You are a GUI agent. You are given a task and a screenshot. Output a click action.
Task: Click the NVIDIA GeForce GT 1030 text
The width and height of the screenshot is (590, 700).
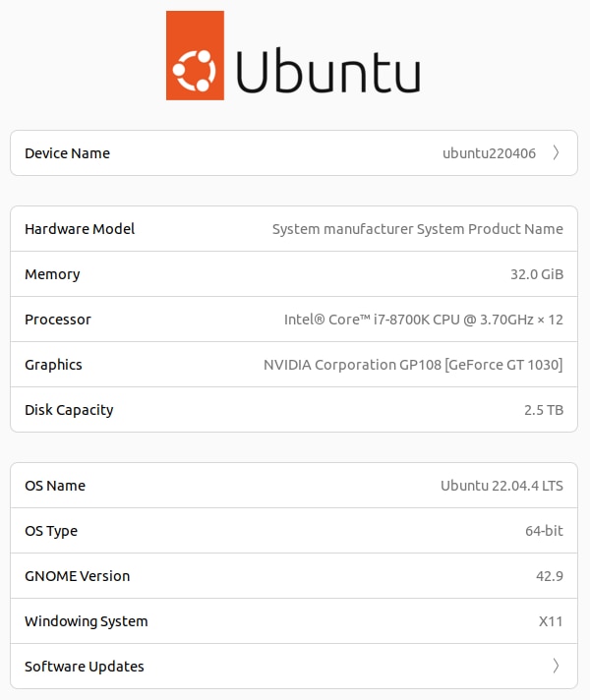tap(413, 365)
